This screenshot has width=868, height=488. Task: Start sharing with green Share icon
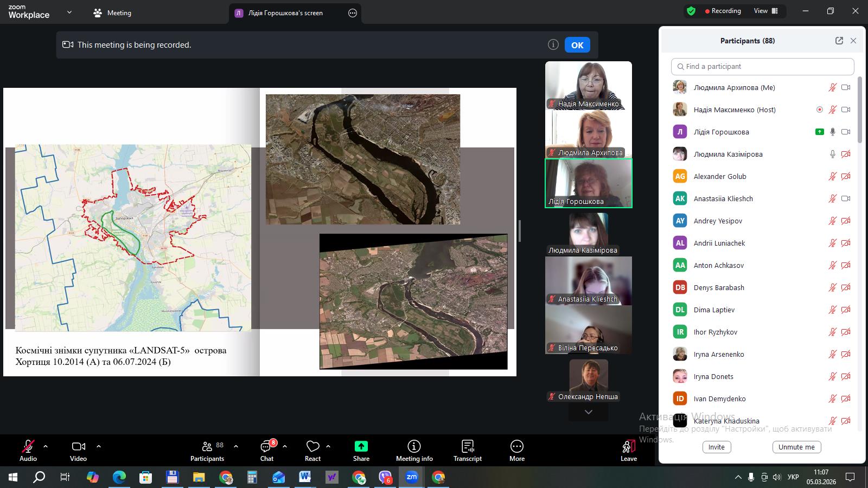361,446
